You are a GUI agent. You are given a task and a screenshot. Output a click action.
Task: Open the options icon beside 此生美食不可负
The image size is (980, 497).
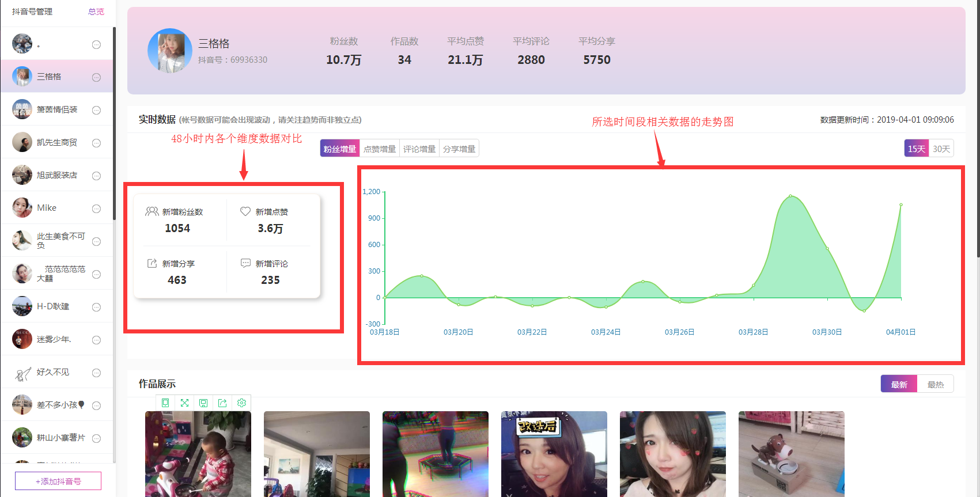pyautogui.click(x=96, y=241)
